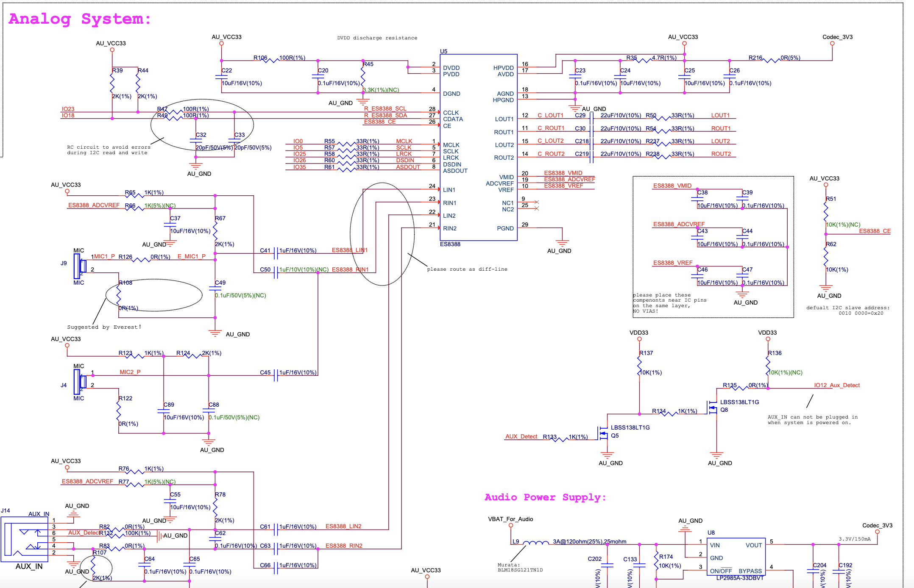Click resistor designator R55

(x=329, y=141)
